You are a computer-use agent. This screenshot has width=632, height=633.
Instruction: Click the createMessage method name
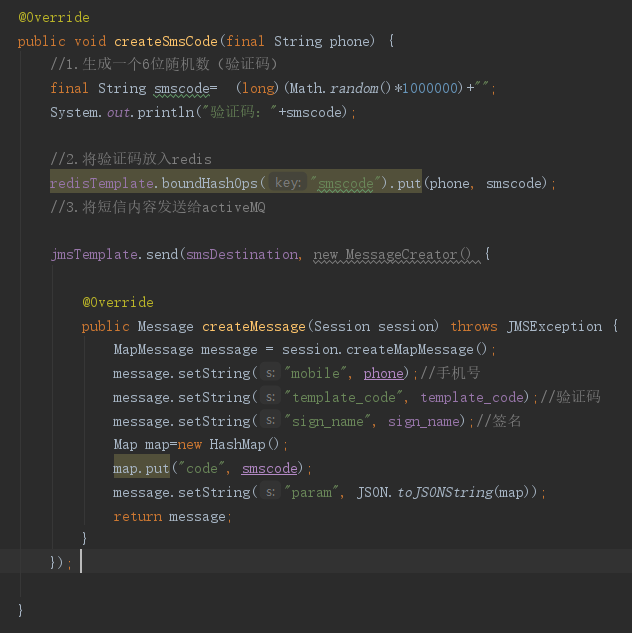point(254,326)
